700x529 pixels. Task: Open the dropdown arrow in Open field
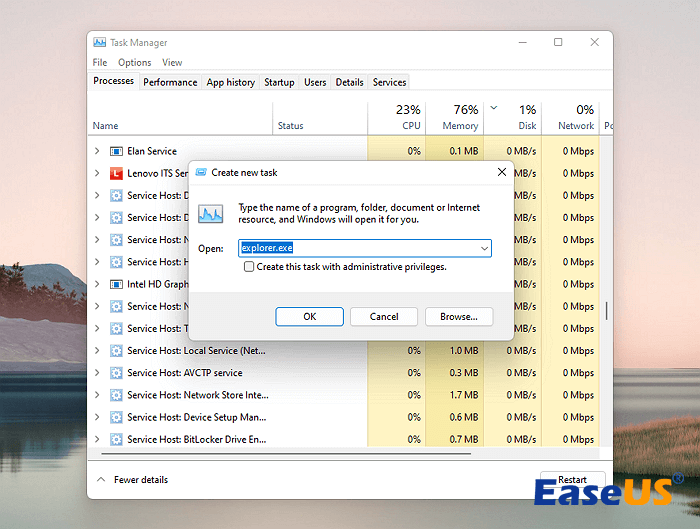[484, 248]
